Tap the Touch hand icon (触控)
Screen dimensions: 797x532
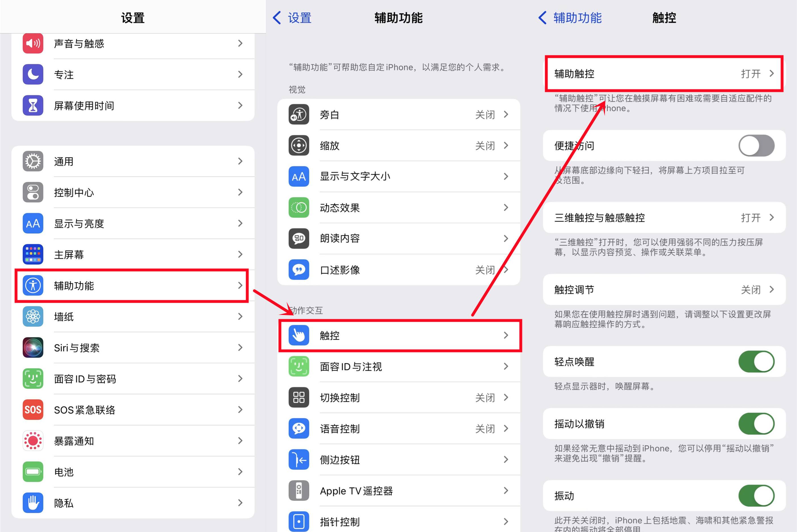pyautogui.click(x=299, y=335)
